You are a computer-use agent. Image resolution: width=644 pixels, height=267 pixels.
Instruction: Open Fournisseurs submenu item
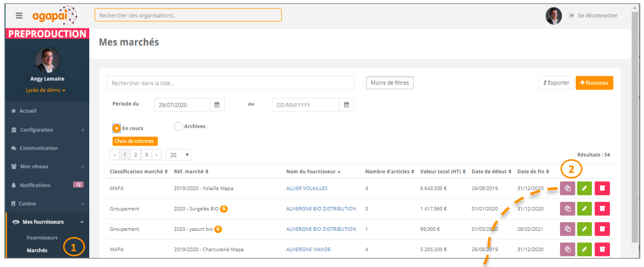click(x=42, y=238)
